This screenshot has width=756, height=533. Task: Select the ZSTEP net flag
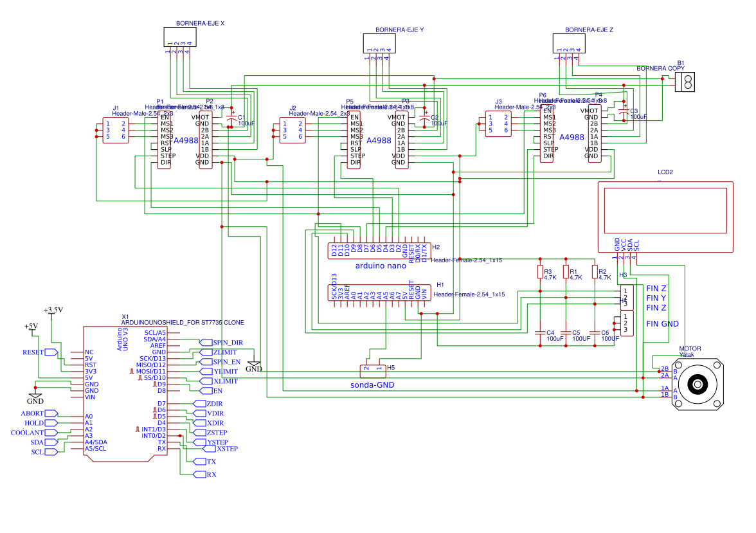click(210, 433)
